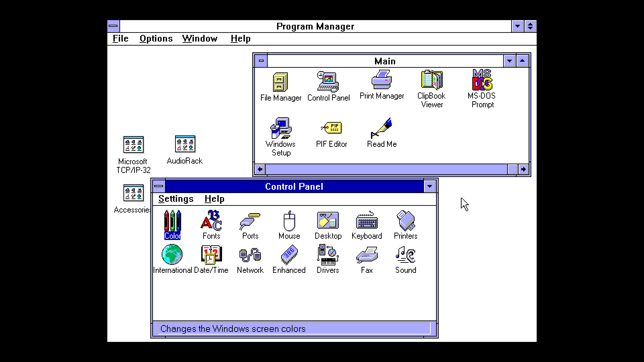Click the 386 Enhanced chip icon
The width and height of the screenshot is (644, 362).
(x=289, y=255)
